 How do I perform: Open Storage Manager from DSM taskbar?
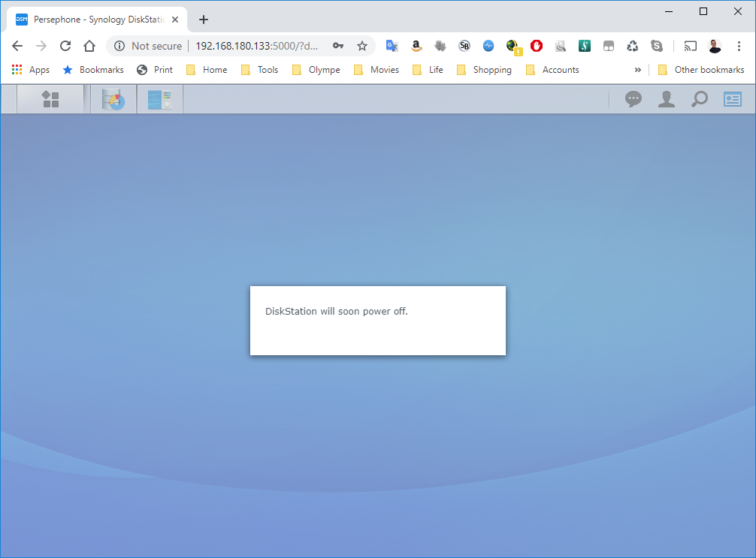(x=113, y=99)
